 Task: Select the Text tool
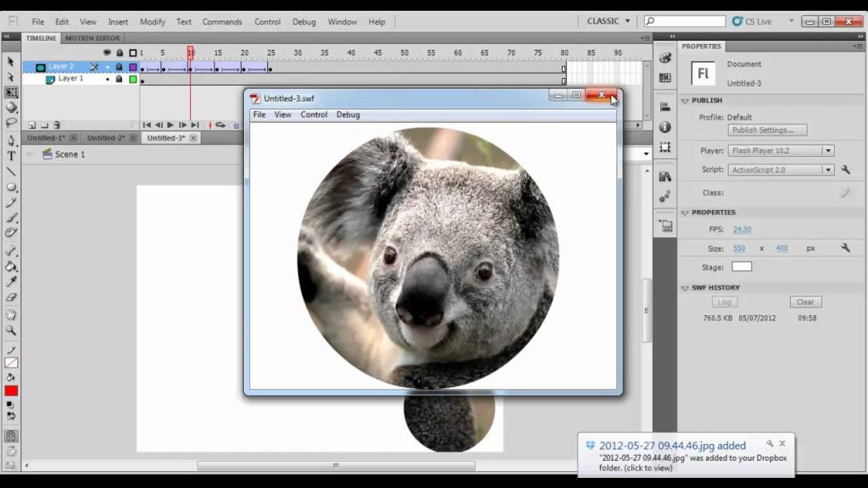coord(11,156)
